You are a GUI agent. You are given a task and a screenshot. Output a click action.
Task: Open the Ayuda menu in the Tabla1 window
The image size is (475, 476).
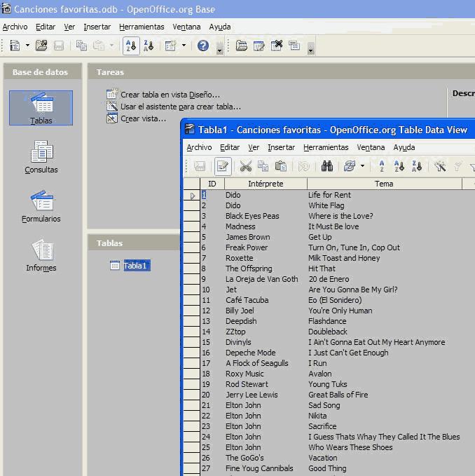[404, 147]
